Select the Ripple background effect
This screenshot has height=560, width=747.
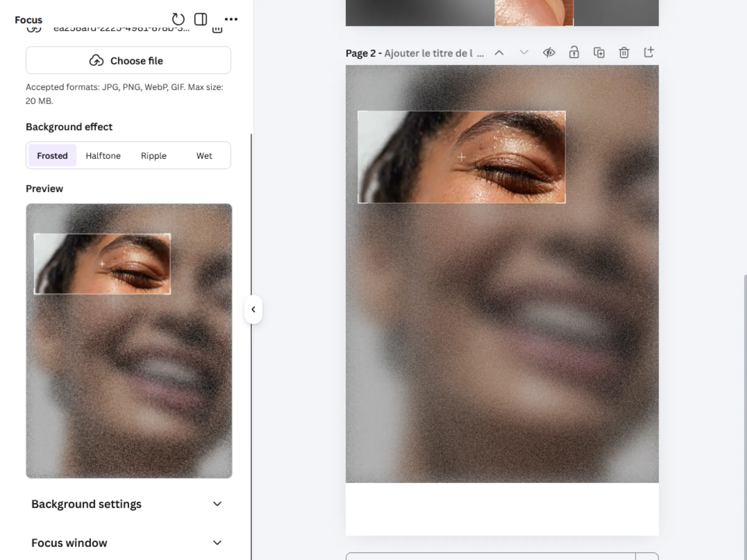click(x=154, y=156)
